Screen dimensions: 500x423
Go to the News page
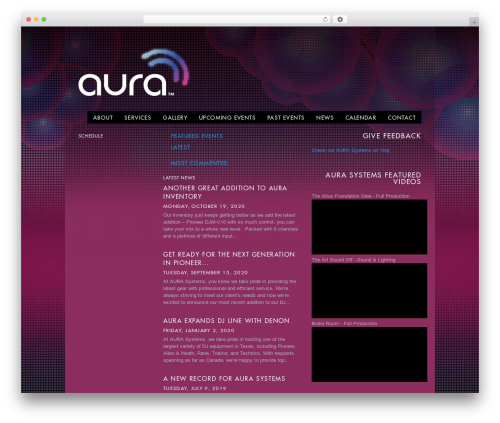(324, 118)
